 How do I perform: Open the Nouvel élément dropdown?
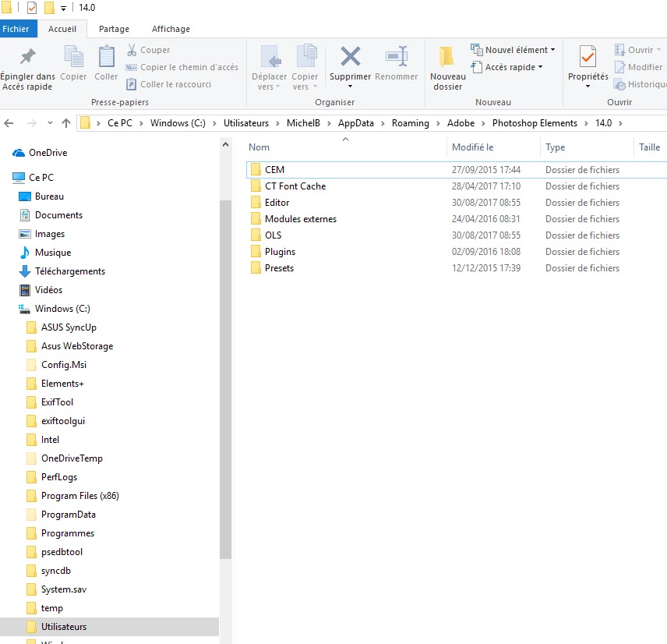coord(513,50)
